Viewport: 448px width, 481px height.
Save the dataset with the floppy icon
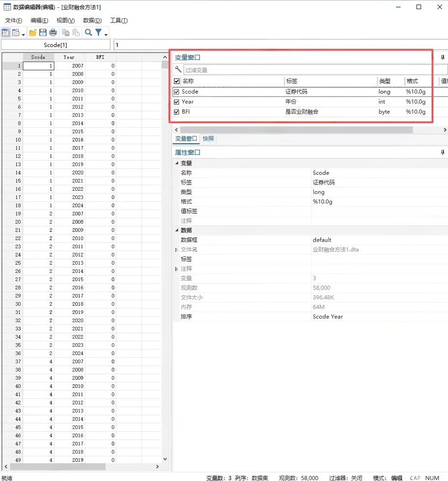tap(43, 32)
